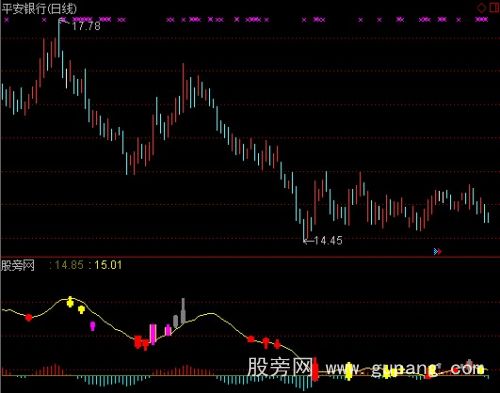Click the 14.85 indicator value
This screenshot has height=393, width=500.
point(69,265)
